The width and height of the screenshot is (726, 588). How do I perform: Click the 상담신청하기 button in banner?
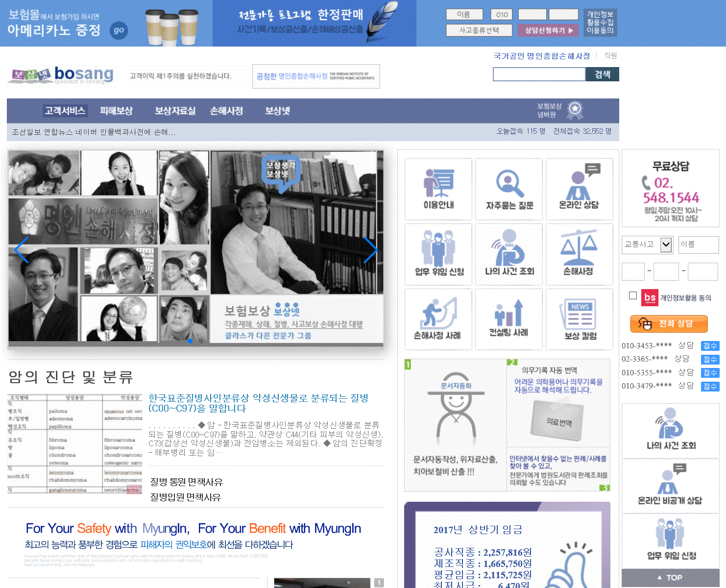[548, 30]
